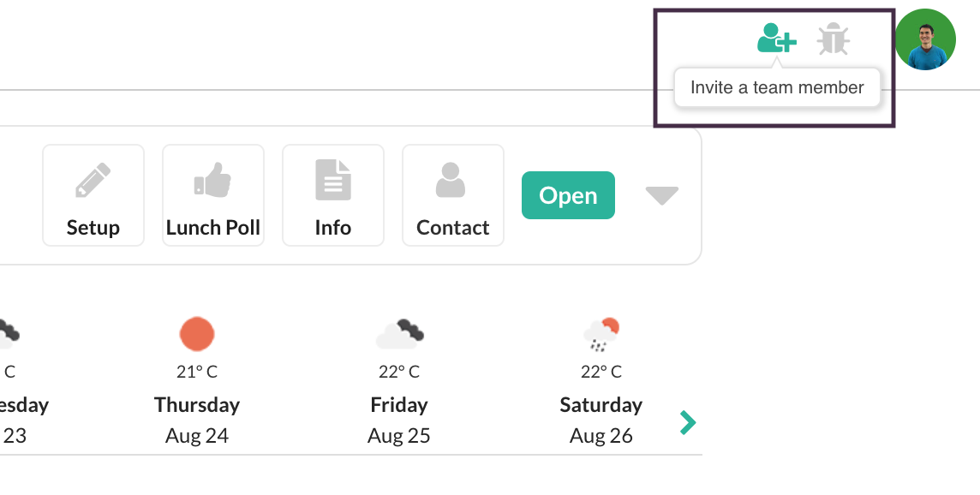Select the Thursday day label

(x=197, y=404)
